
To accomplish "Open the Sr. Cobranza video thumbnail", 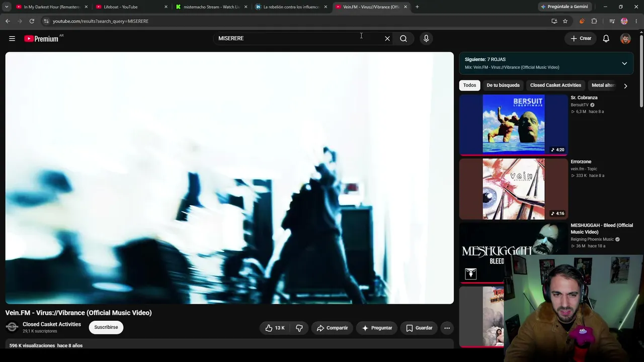I will [513, 124].
